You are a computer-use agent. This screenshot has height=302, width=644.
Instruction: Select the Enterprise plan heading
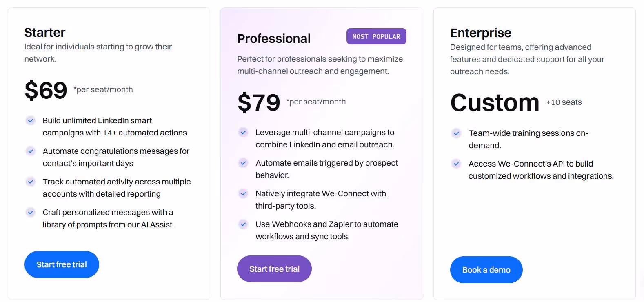(480, 33)
